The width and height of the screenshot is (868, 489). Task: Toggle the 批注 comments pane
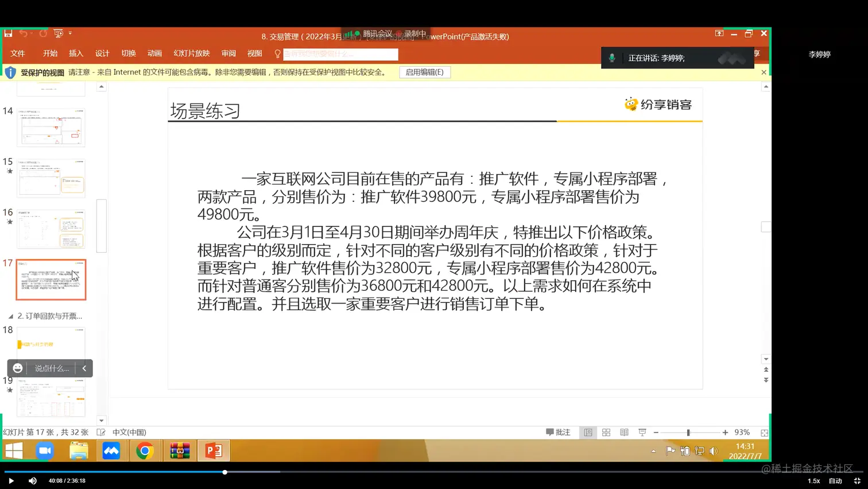coord(558,432)
